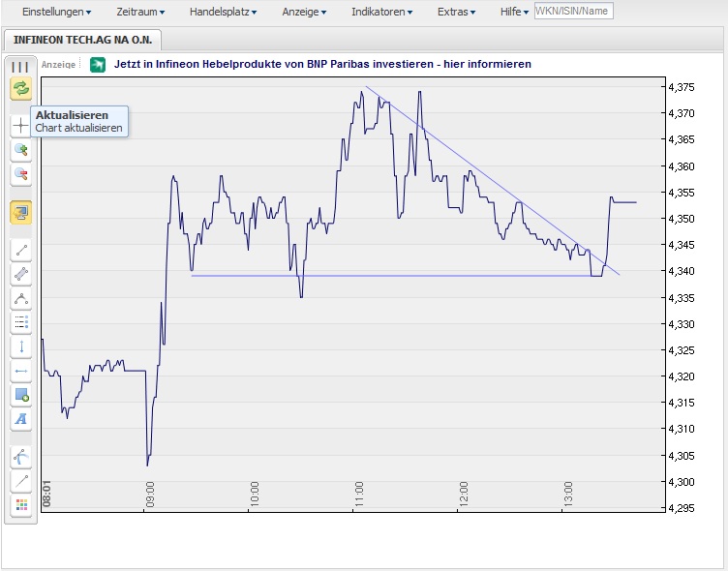Select the vertical double-arrow measure tool

point(21,346)
